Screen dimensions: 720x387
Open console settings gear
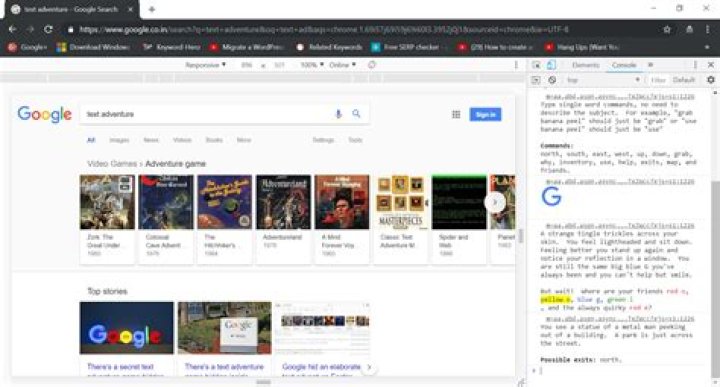tap(711, 80)
